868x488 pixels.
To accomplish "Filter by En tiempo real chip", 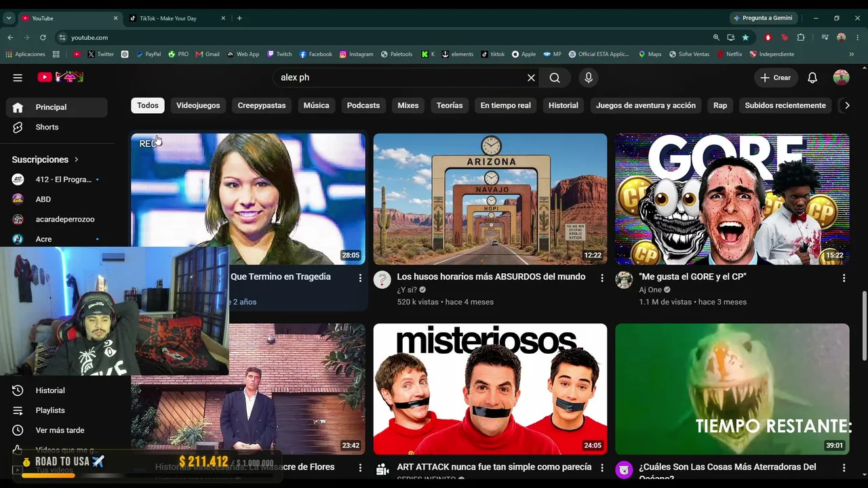I will [x=506, y=105].
